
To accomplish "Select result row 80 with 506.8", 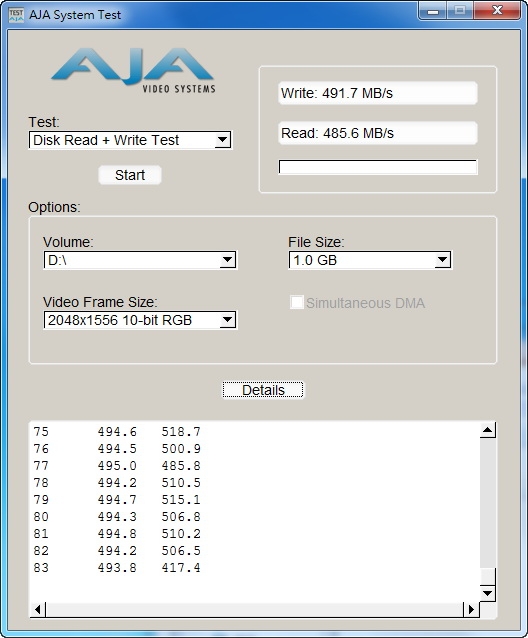I will pos(117,516).
